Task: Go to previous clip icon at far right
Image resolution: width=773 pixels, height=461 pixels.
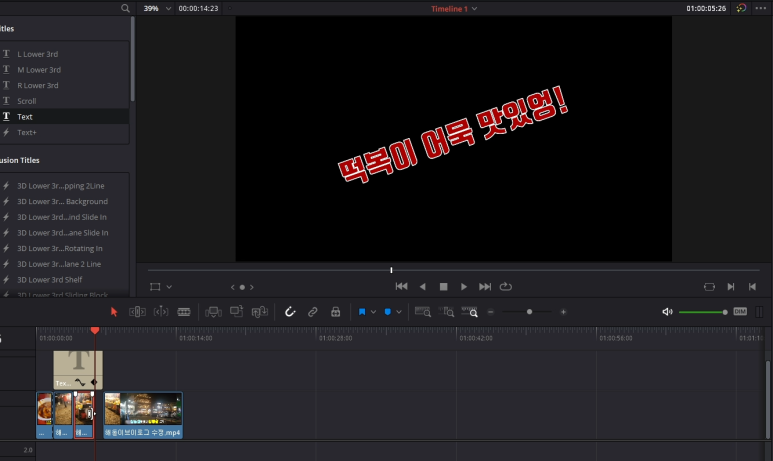Action: point(752,287)
